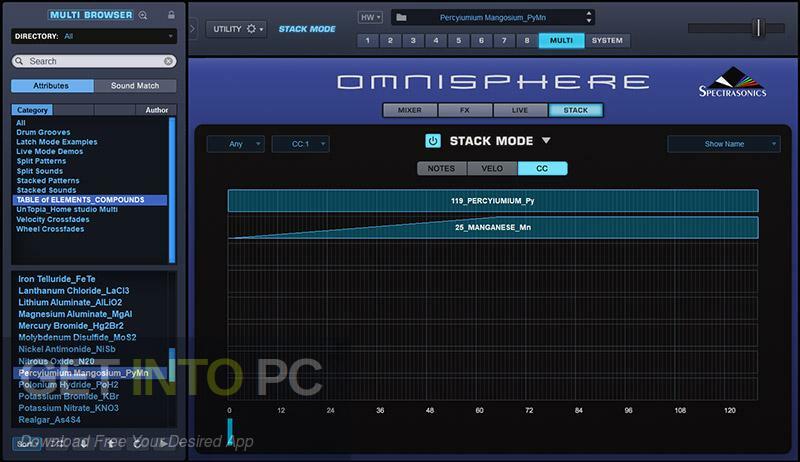Click the MULTI BROWSER title button
This screenshot has width=800, height=462.
tap(91, 15)
